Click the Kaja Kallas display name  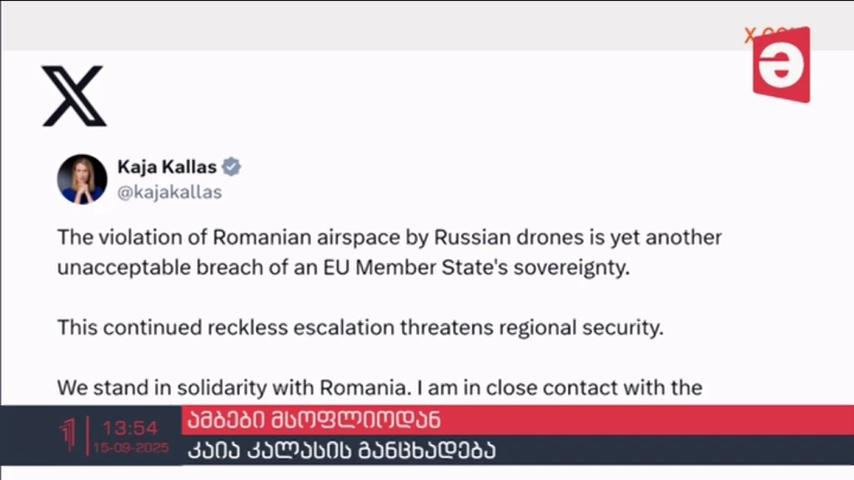[x=167, y=167]
